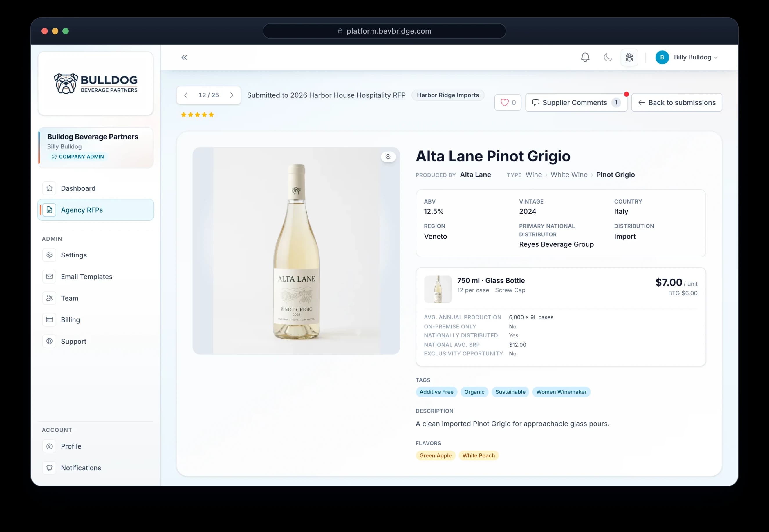The height and width of the screenshot is (532, 769).
Task: Open Billing page
Action: point(95,320)
